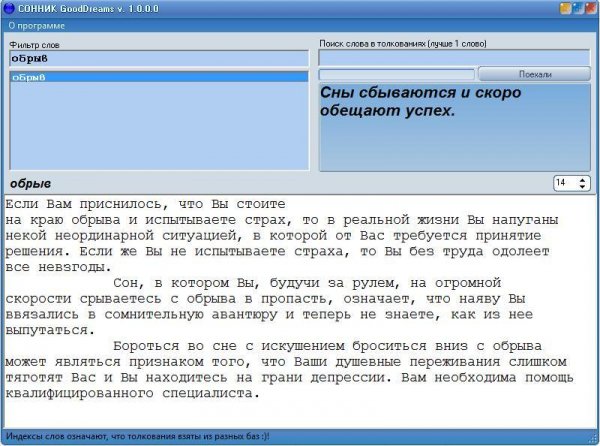
Task: Decrease font size with the stepper down arrow
Action: 582,187
